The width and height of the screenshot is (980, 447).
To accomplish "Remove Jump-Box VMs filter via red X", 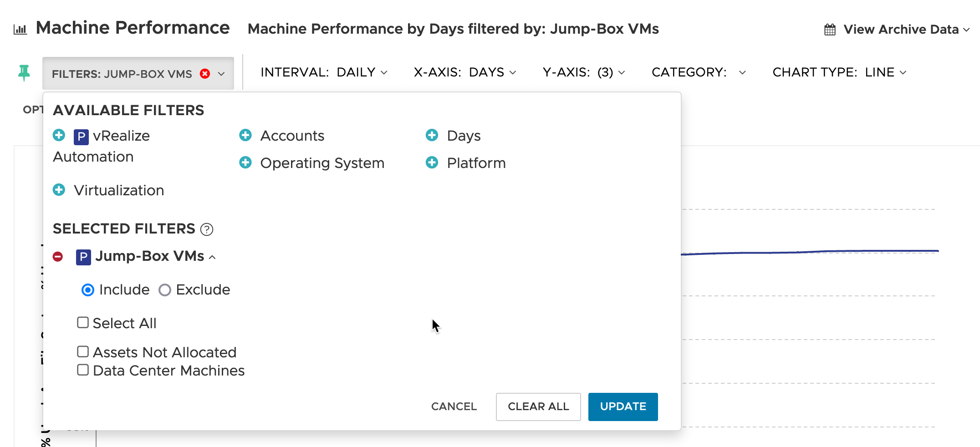I will (x=205, y=74).
